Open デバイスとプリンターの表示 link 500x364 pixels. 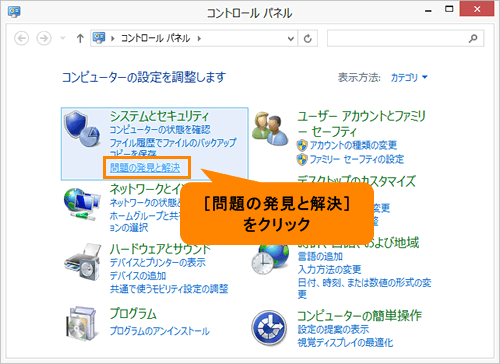158,262
